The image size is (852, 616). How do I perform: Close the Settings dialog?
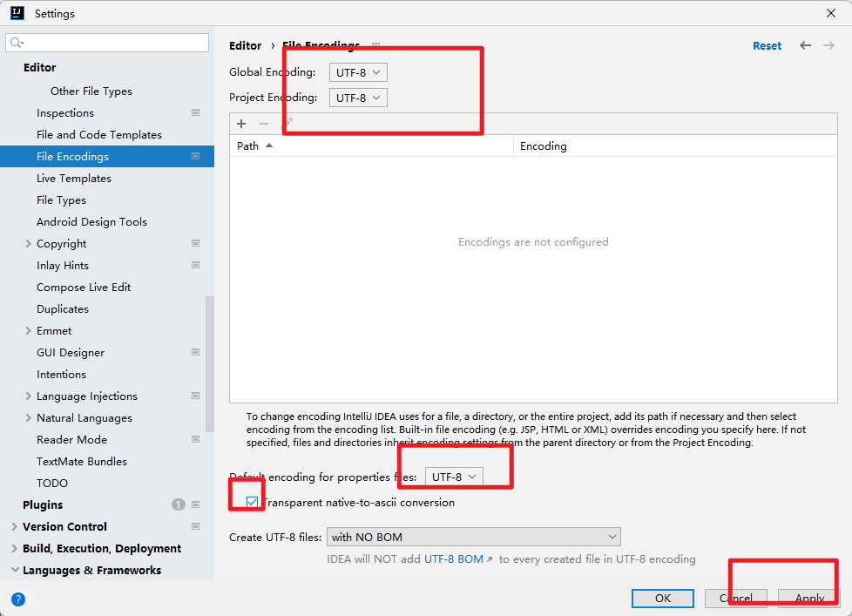point(831,13)
